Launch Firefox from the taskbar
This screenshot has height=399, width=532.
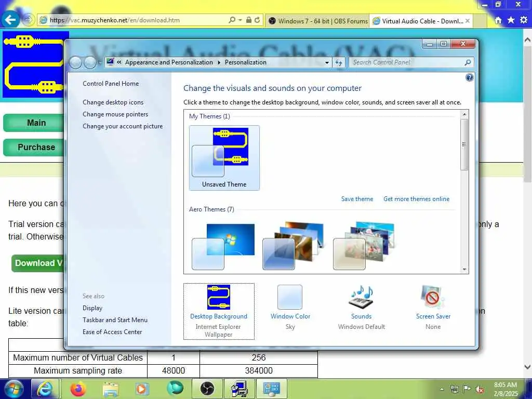click(x=78, y=389)
